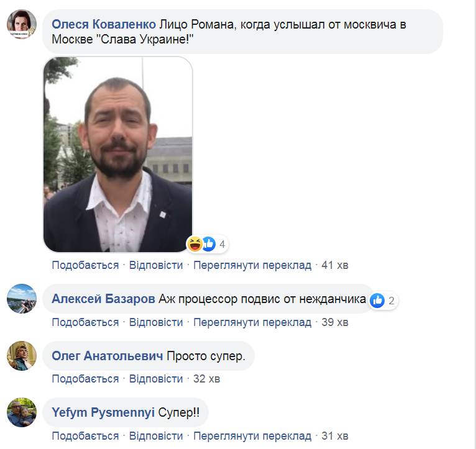Open Yefym Pysmennyi's profile avatar
The width and height of the screenshot is (476, 449).
pos(22,412)
